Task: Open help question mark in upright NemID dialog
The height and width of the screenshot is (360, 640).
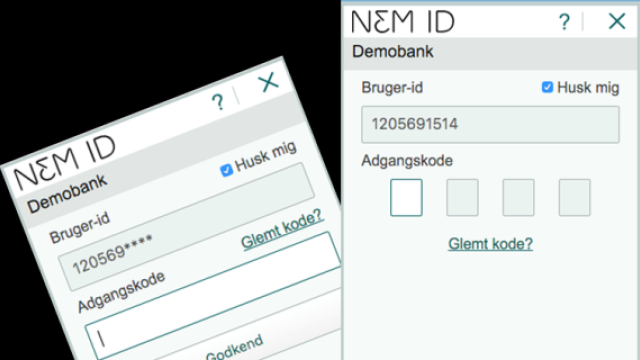Action: (x=564, y=22)
